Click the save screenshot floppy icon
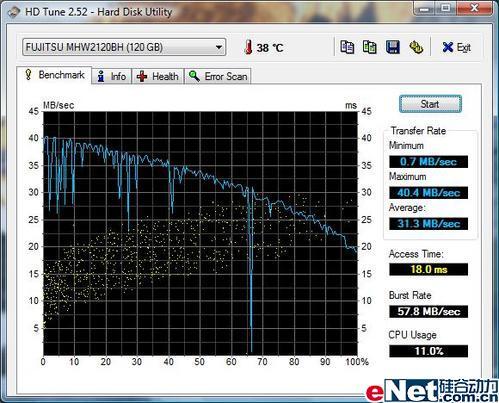Viewport: 499px width, 403px height. [393, 47]
